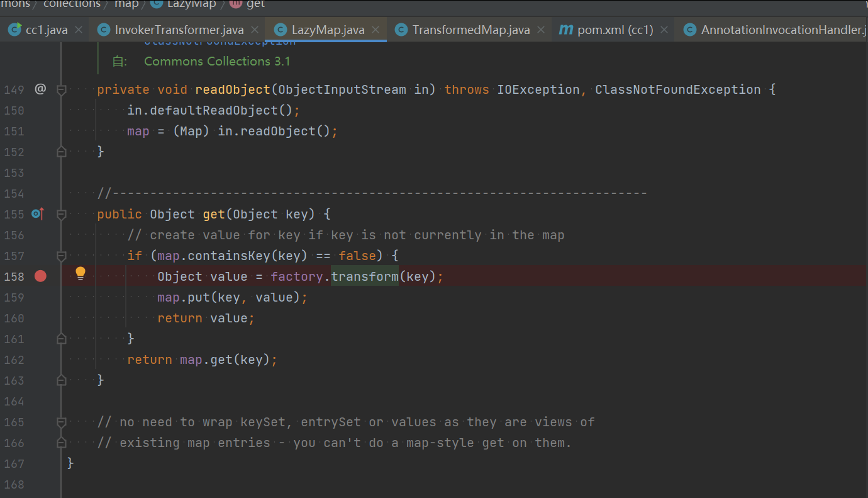Open the InvokerTransformer.java tab
Screen dimensions: 868x498
[179, 30]
